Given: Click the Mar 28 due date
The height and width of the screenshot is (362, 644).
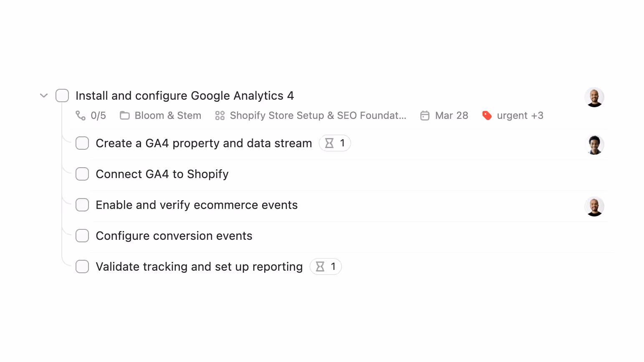Looking at the screenshot, I should click(451, 116).
